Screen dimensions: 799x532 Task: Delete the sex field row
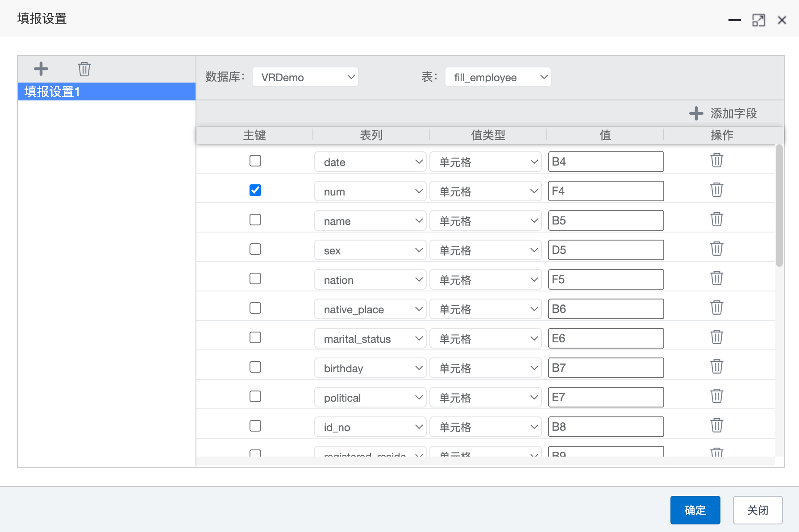tap(717, 249)
